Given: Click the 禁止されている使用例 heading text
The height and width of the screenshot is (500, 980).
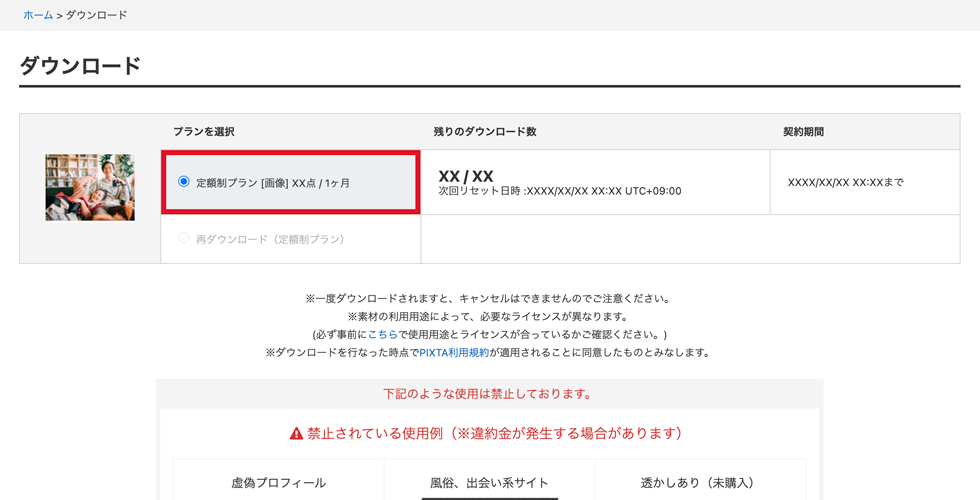Looking at the screenshot, I should click(494, 433).
